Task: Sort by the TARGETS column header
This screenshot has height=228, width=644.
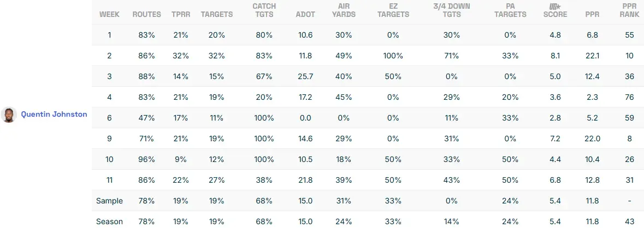Action: [x=216, y=15]
